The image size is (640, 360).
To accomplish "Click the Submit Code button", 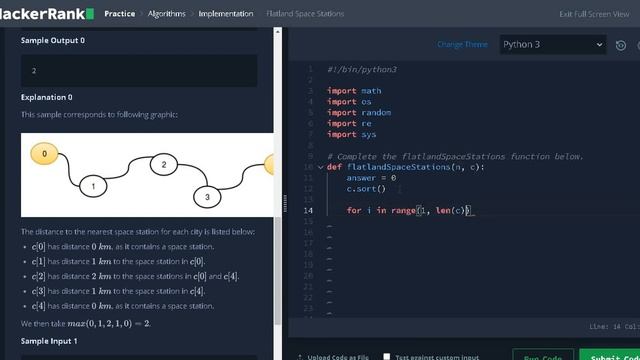I will 610,355.
